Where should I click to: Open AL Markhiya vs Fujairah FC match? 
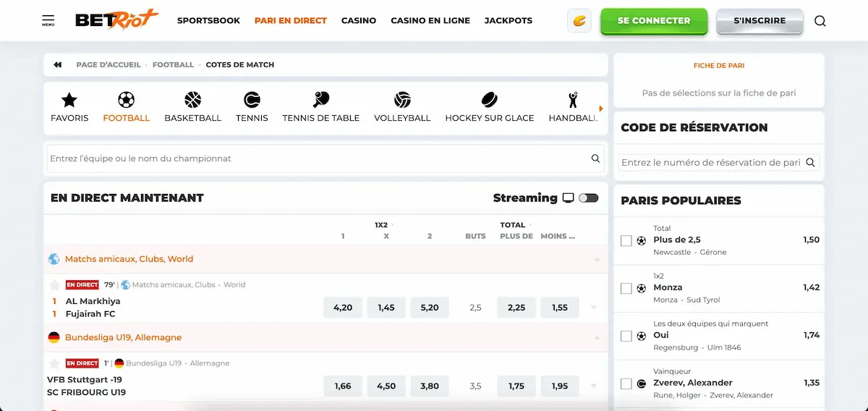(93, 308)
